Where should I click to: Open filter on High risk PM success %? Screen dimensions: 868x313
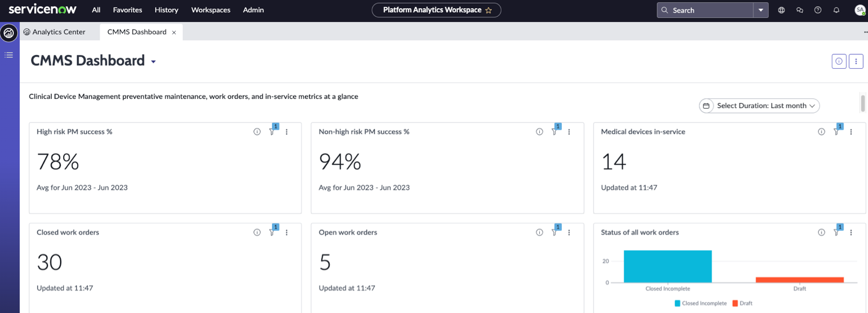(x=272, y=132)
